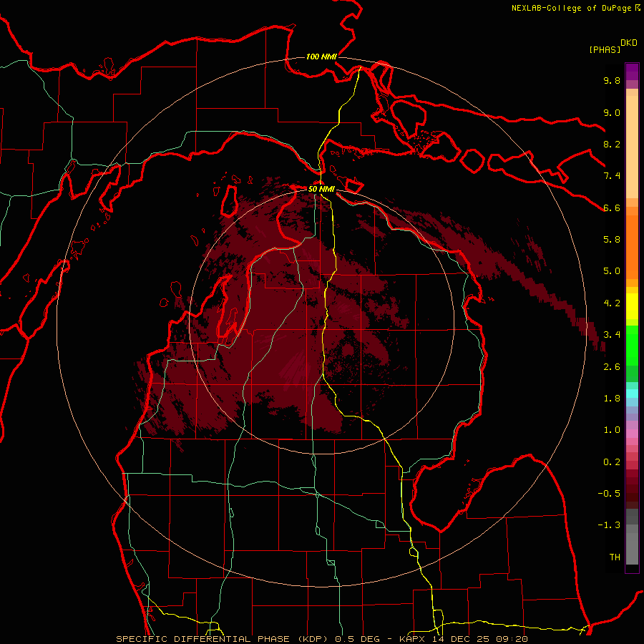Viewport: 644px width, 644px height.
Task: Click the TH threshold label
Action: click(x=615, y=557)
